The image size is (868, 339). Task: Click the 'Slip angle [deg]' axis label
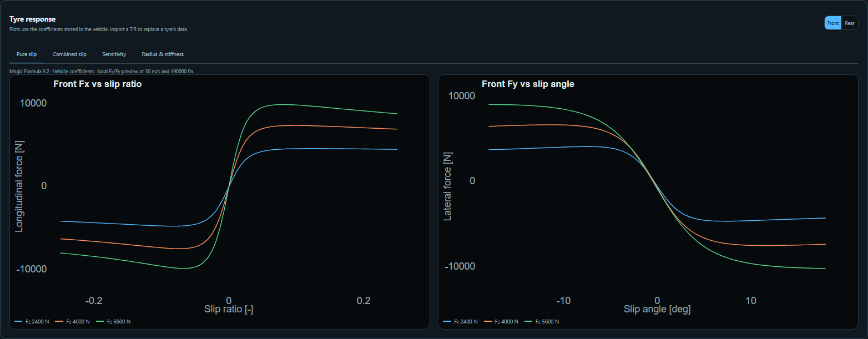pyautogui.click(x=657, y=309)
